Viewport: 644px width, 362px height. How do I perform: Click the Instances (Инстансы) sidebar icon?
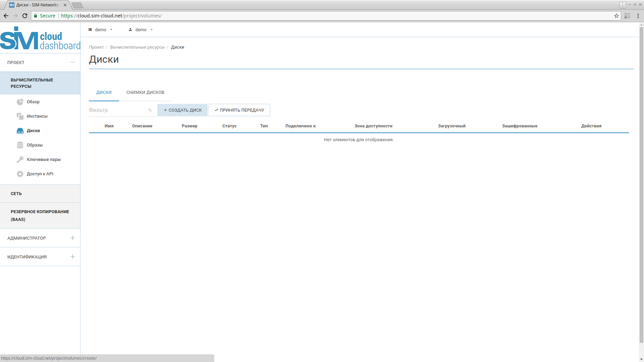click(20, 116)
